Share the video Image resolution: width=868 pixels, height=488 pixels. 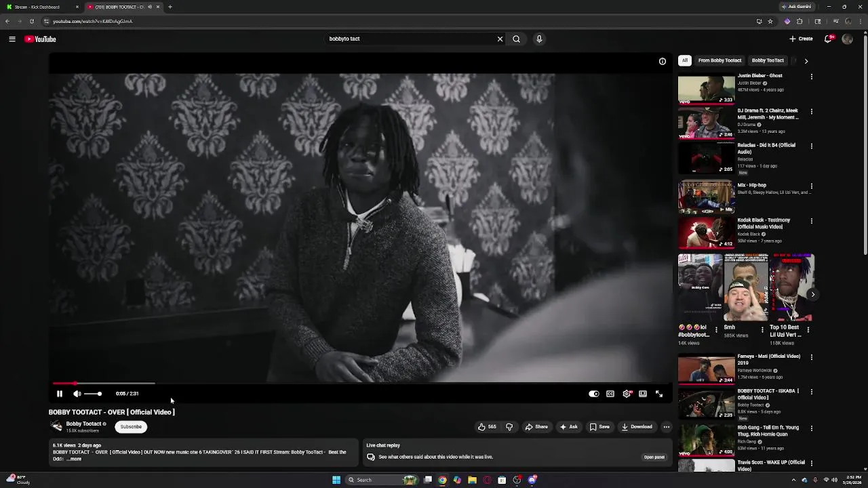click(536, 427)
